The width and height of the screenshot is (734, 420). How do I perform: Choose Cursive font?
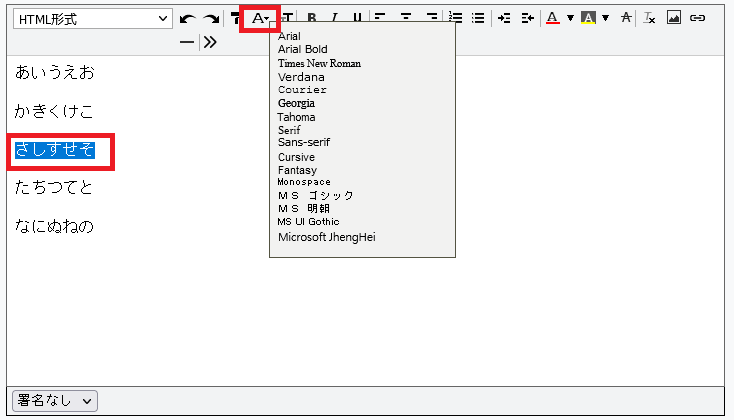click(x=296, y=157)
